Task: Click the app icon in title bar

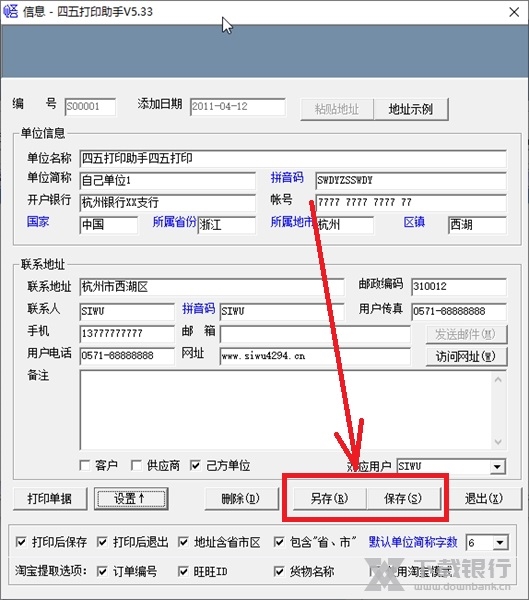Action: pos(11,11)
